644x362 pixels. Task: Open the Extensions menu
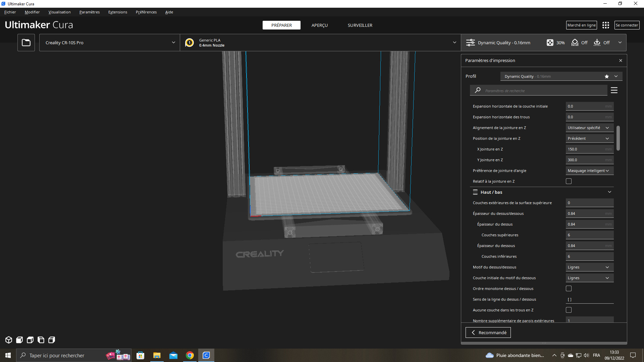pos(117,12)
